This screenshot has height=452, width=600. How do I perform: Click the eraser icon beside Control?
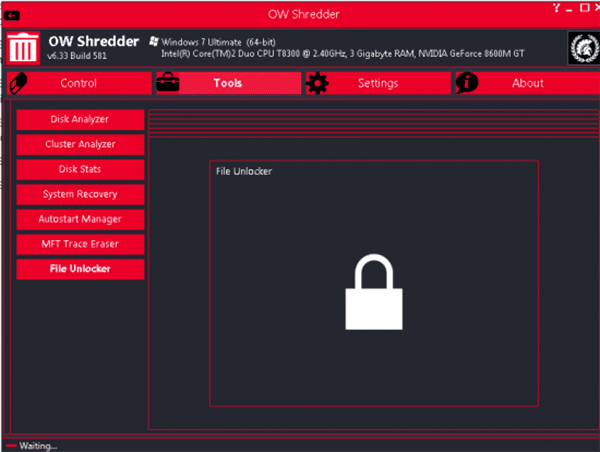(18, 83)
